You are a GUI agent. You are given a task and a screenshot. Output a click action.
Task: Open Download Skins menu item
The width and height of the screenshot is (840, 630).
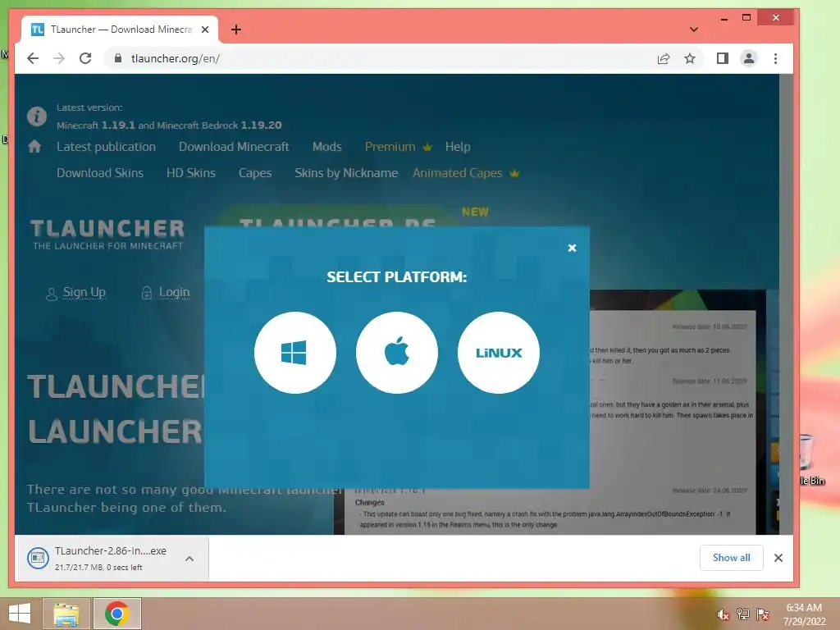(100, 173)
